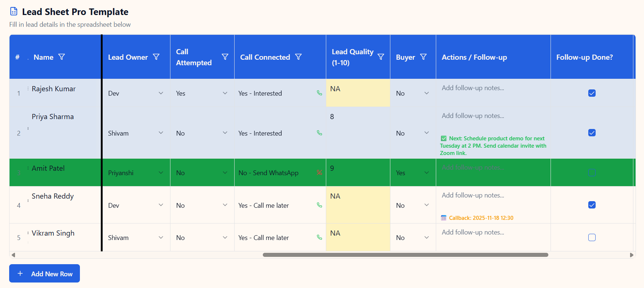Image resolution: width=644 pixels, height=288 pixels.
Task: Open the Buyer dropdown for Amit Patel
Action: [x=413, y=173]
